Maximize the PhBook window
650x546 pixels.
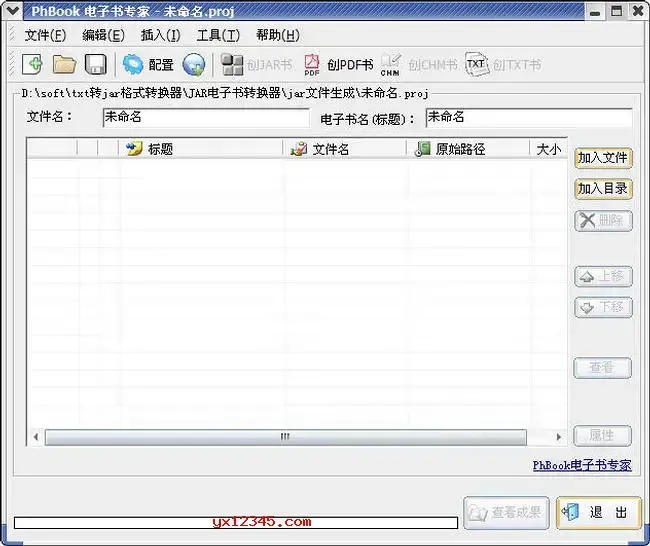pos(616,11)
